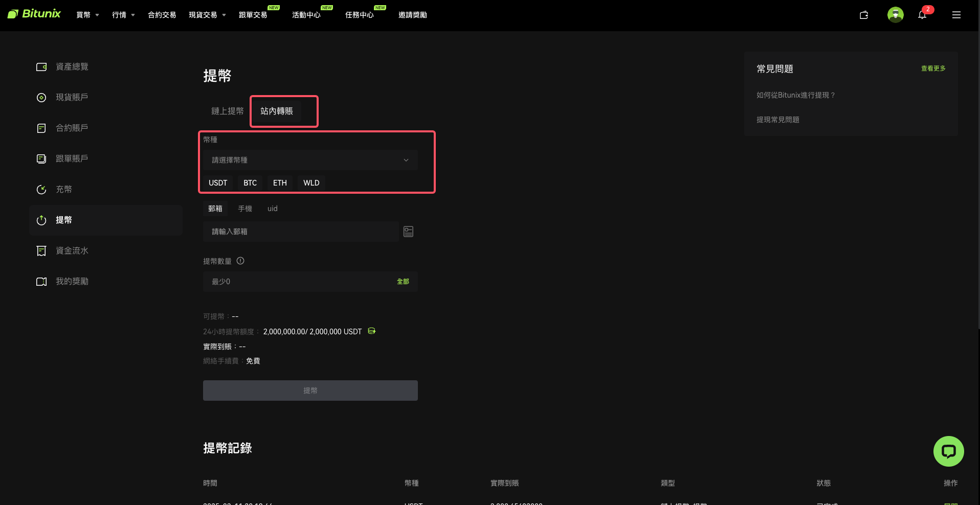Expand the 買幣 menu
The height and width of the screenshot is (505, 980).
[x=87, y=15]
